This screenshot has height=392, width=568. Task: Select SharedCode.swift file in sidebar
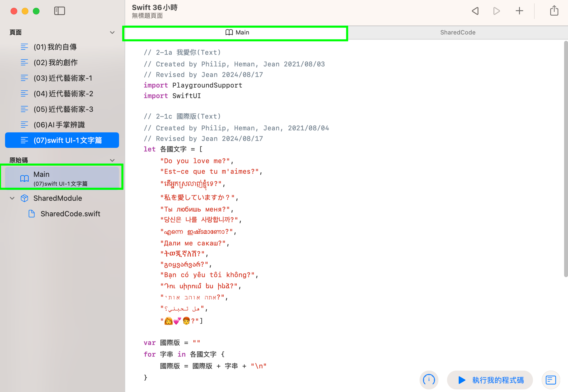pyautogui.click(x=70, y=214)
